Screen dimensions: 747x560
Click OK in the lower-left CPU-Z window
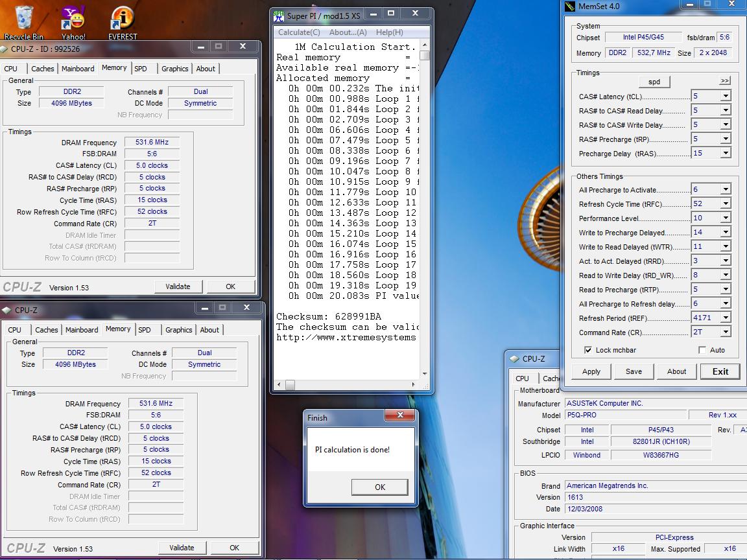click(x=234, y=548)
